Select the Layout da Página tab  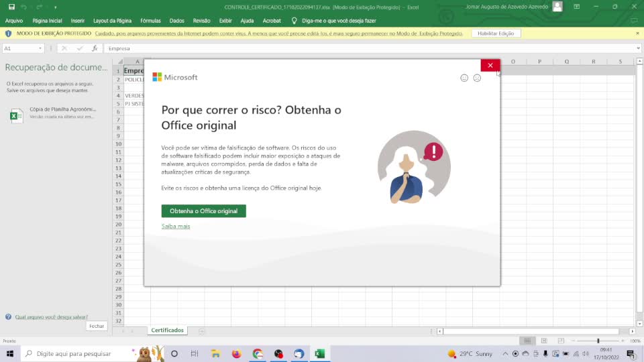tap(112, 21)
